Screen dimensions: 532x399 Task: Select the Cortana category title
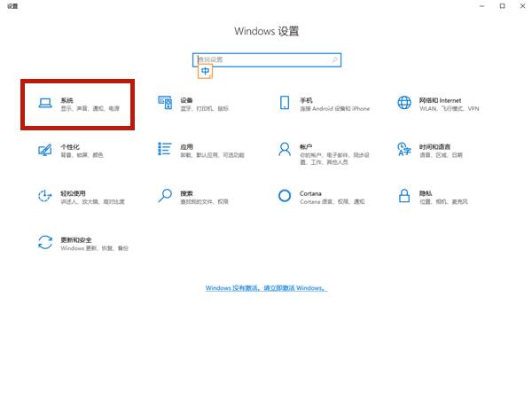click(310, 193)
